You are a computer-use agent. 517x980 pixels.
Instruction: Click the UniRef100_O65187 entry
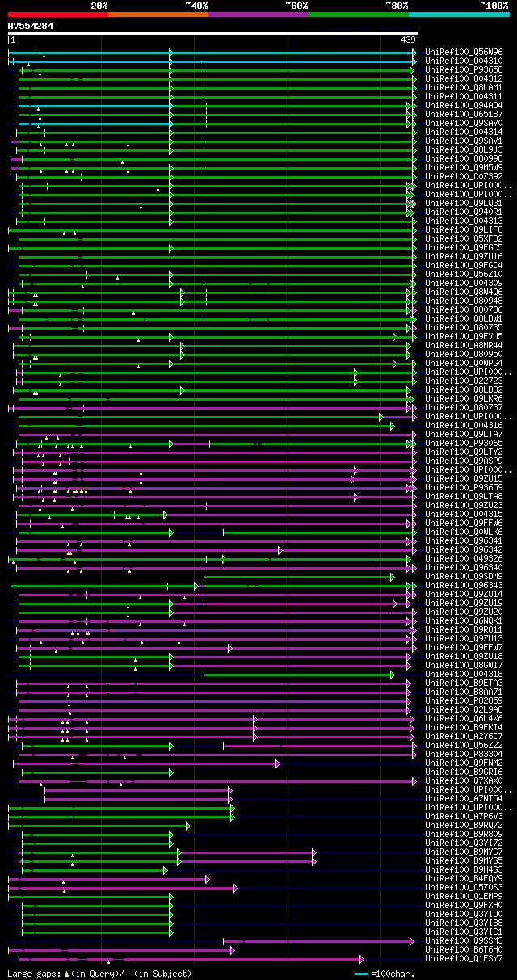point(464,114)
